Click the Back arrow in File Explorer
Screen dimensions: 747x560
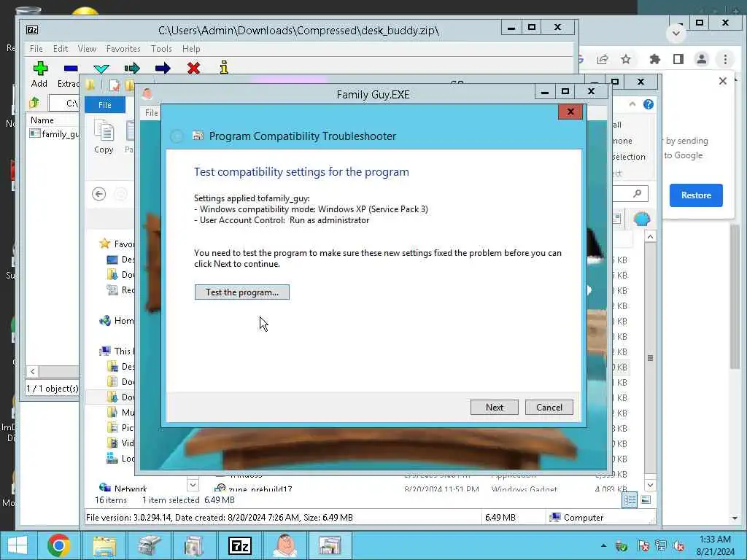tap(99, 194)
